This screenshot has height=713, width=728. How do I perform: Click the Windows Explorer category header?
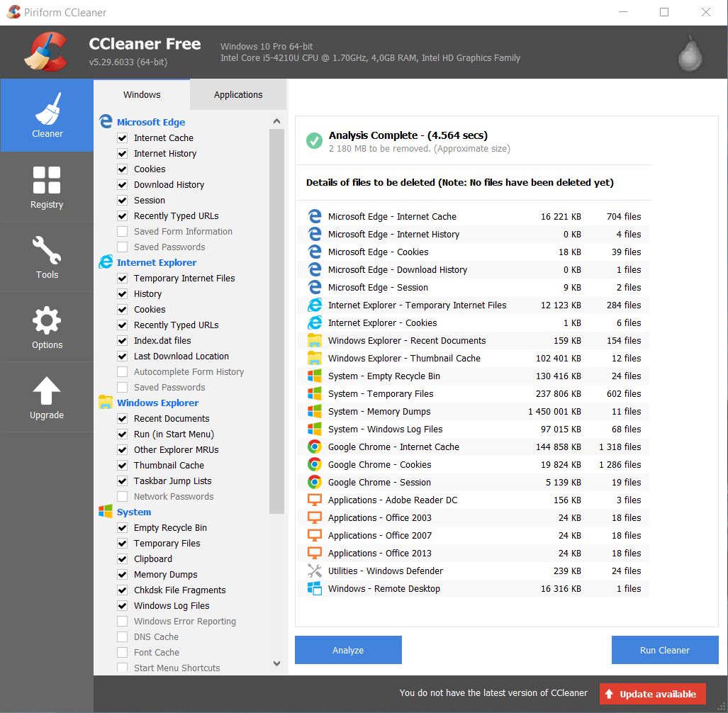157,403
